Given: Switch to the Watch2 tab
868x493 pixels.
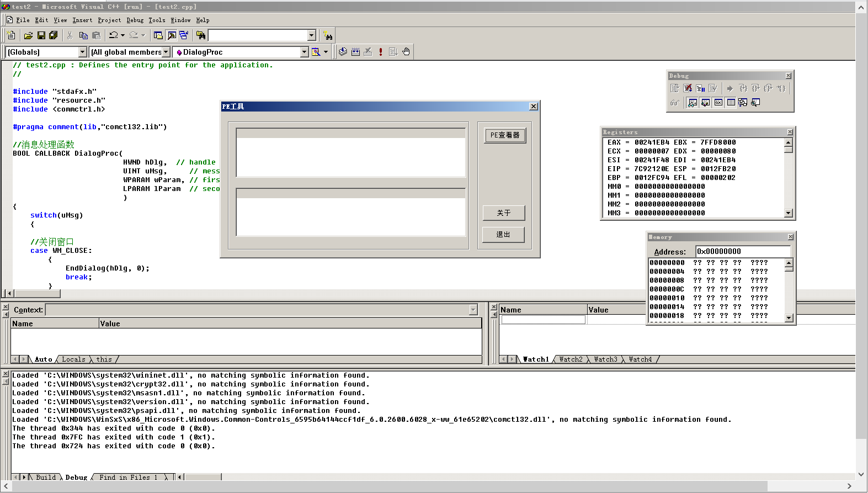Looking at the screenshot, I should [x=571, y=359].
